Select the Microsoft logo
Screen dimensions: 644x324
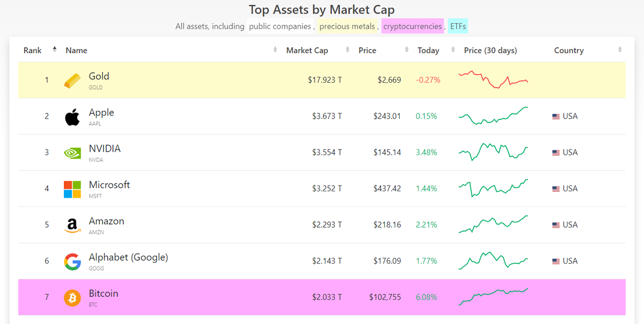[x=72, y=188]
